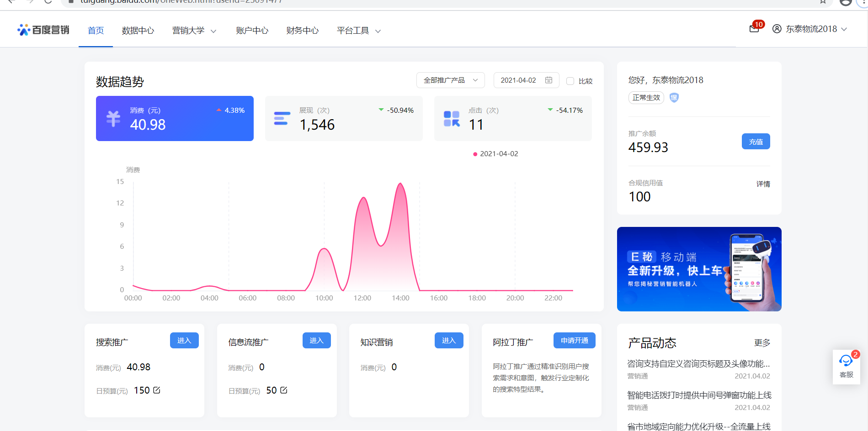
Task: Toggle the 比较 compare checkbox
Action: [x=570, y=81]
